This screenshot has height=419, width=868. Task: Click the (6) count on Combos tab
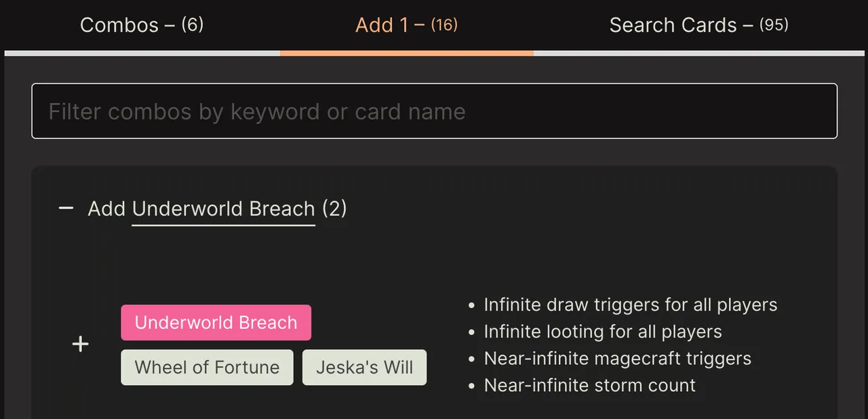[x=193, y=25]
